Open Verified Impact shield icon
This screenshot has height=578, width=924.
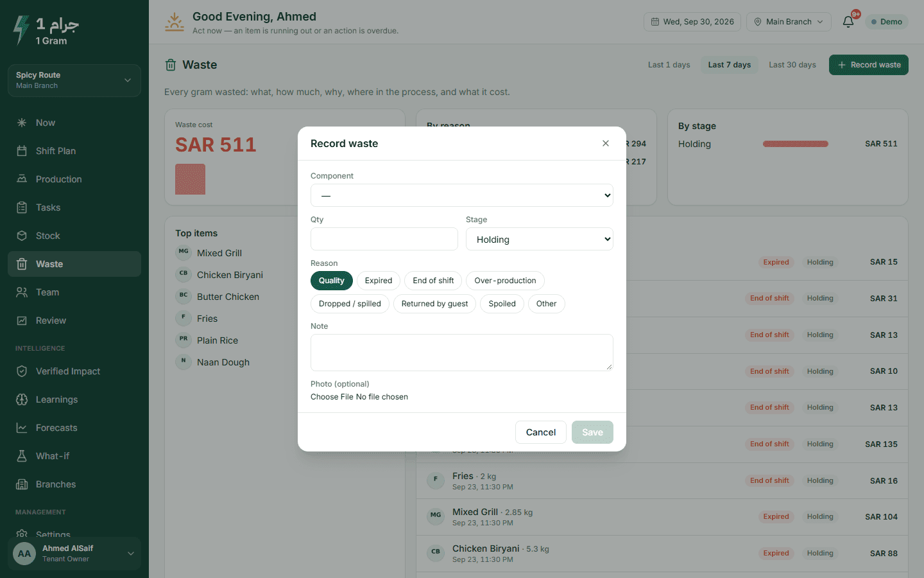(22, 371)
